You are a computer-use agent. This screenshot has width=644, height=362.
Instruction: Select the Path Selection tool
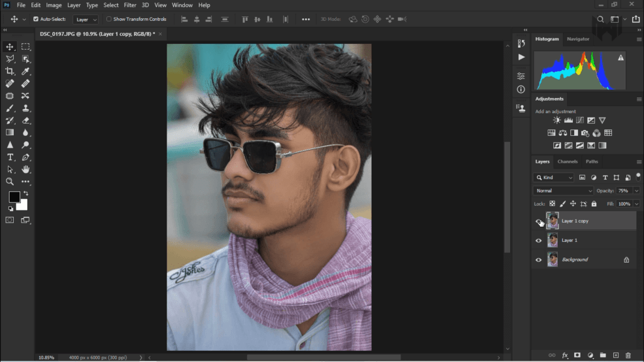coord(10,170)
